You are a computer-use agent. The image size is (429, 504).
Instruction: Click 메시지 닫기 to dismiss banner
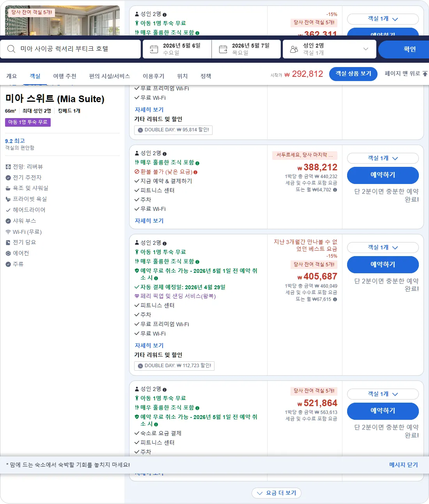tap(403, 465)
